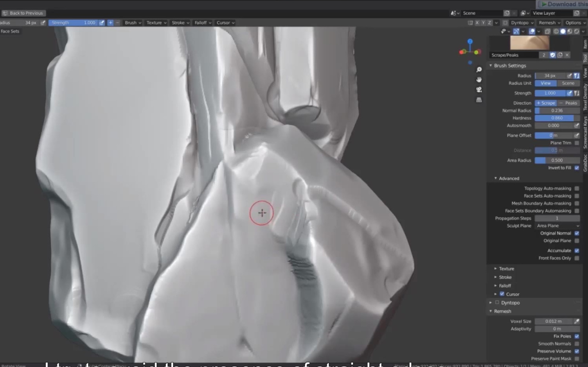
Task: Toggle the viewport overlays icon
Action: point(532,31)
